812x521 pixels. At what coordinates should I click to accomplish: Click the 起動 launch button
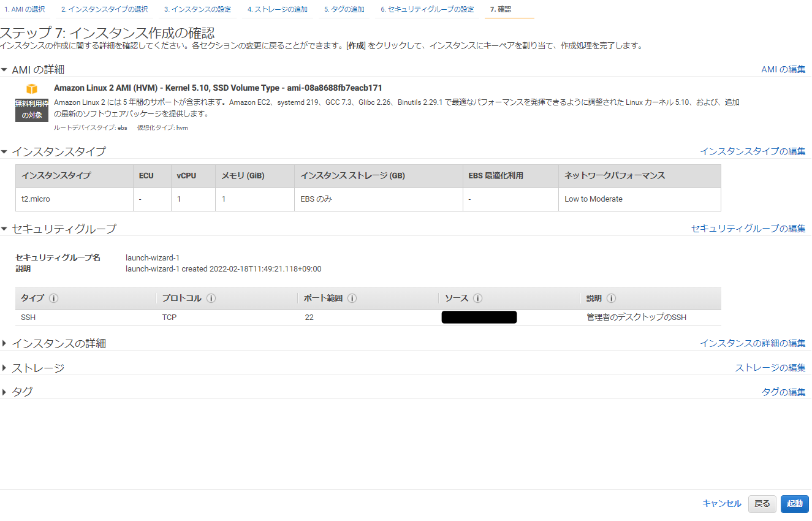coord(795,504)
